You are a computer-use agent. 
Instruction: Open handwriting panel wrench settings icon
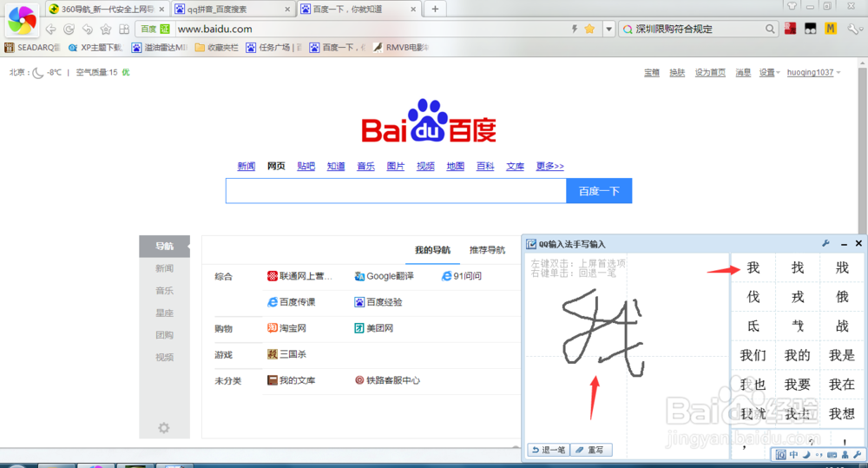[x=825, y=243]
